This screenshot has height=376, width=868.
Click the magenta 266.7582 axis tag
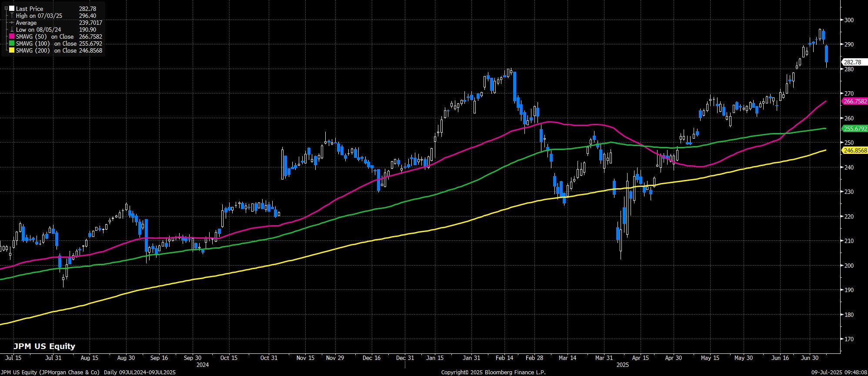tap(855, 101)
